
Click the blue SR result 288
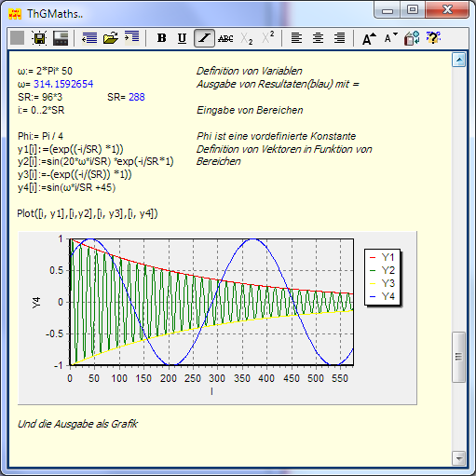pos(137,97)
